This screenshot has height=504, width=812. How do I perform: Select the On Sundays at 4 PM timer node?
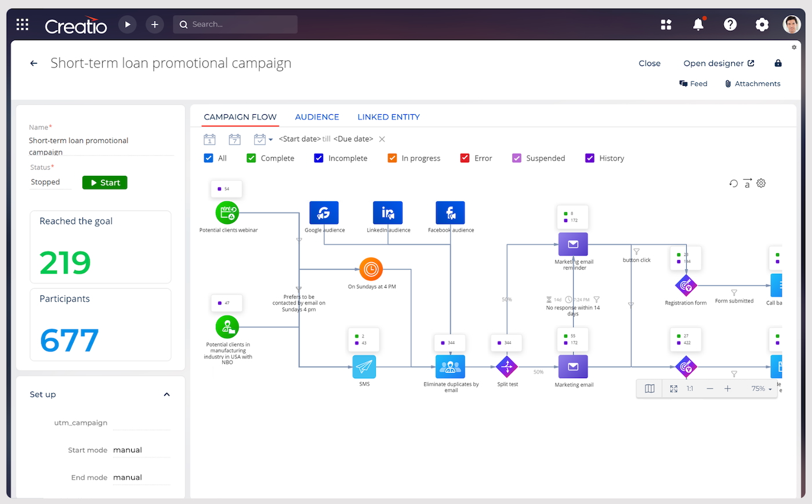click(371, 269)
